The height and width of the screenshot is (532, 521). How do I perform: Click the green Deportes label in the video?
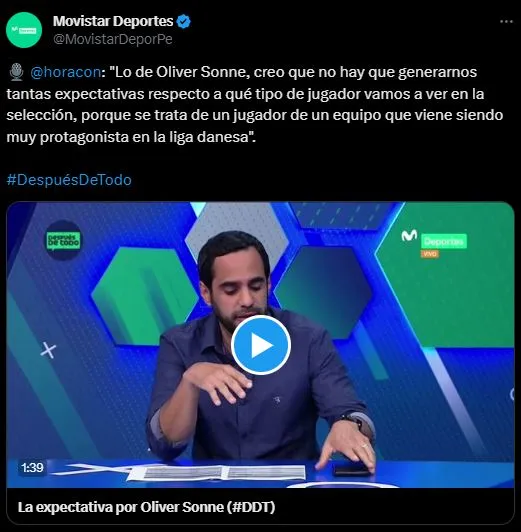coord(444,241)
